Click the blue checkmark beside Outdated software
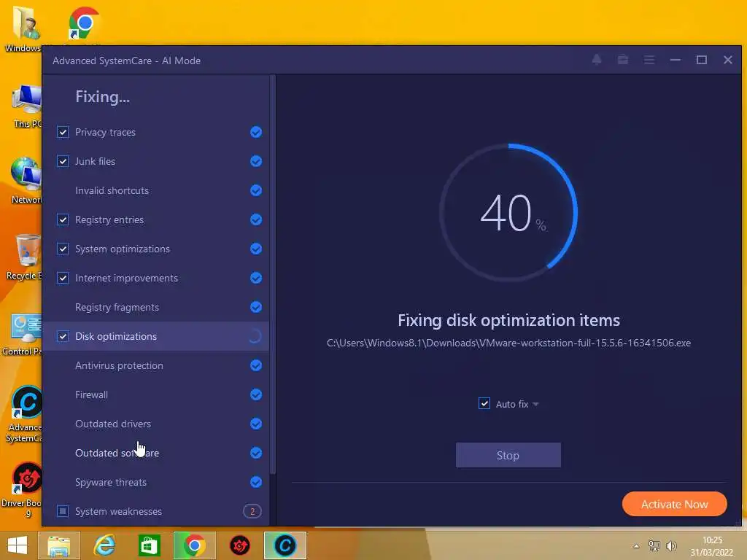The image size is (747, 560). coord(256,453)
